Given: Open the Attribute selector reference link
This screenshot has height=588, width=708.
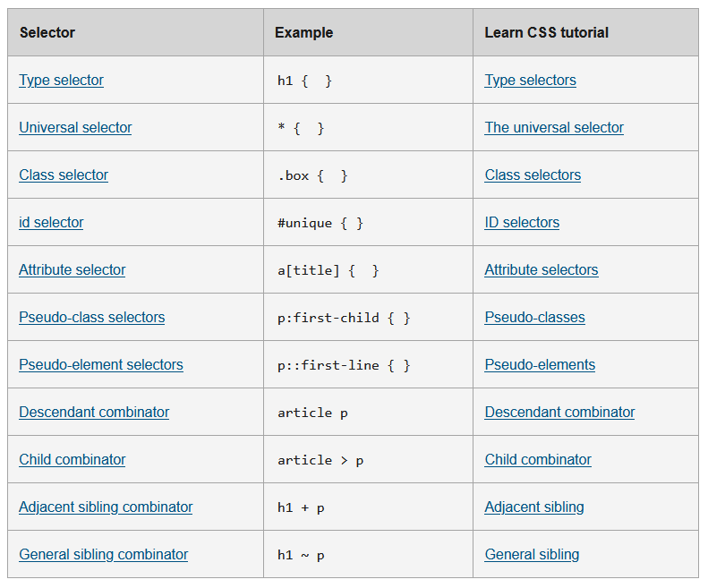Looking at the screenshot, I should pyautogui.click(x=73, y=270).
